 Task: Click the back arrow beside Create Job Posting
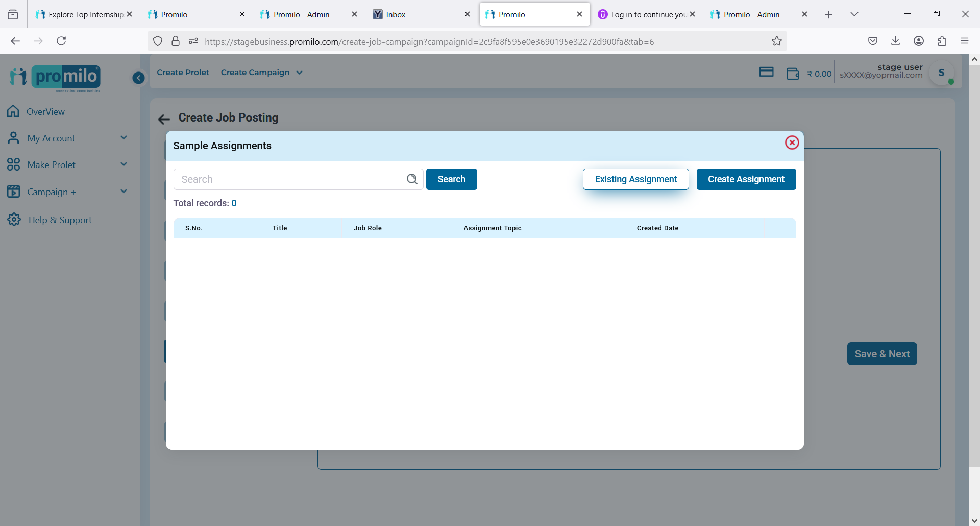click(x=164, y=119)
